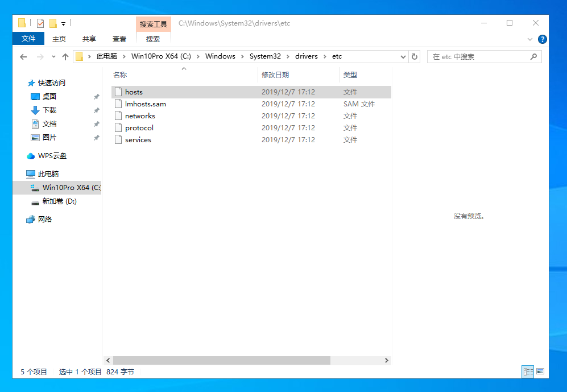
Task: Click the scrollbar right arrow
Action: [x=387, y=361]
